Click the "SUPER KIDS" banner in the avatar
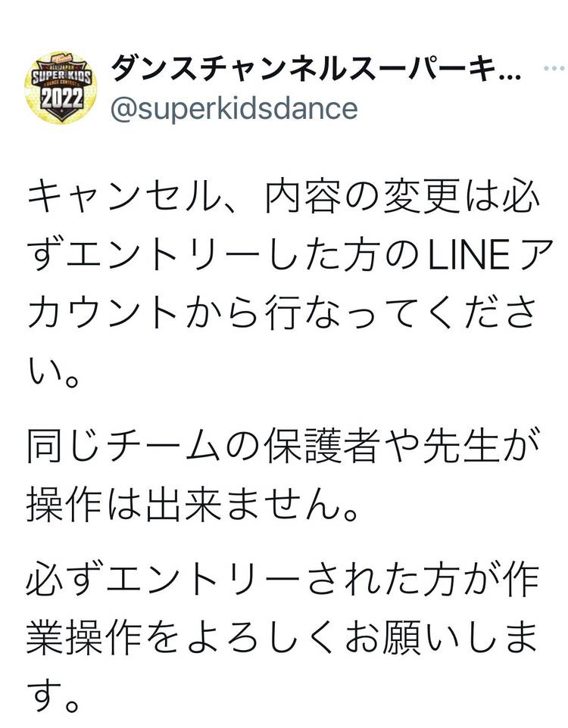 tap(61, 78)
